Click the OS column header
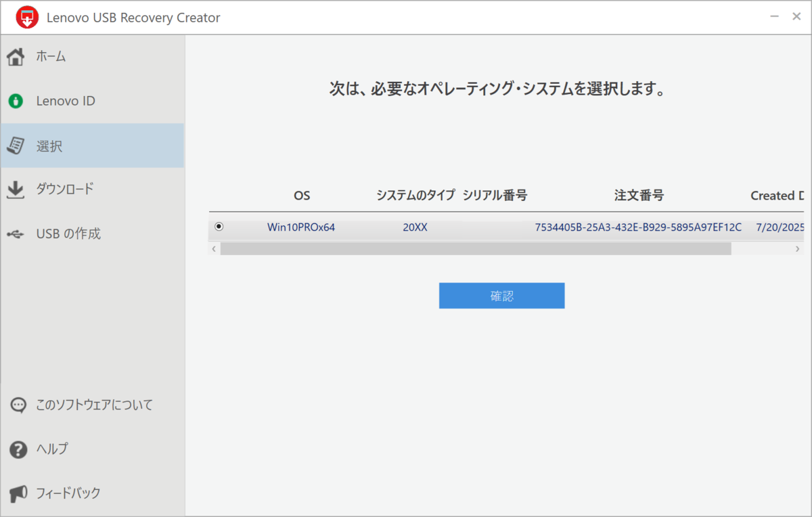The height and width of the screenshot is (517, 812). coord(302,196)
